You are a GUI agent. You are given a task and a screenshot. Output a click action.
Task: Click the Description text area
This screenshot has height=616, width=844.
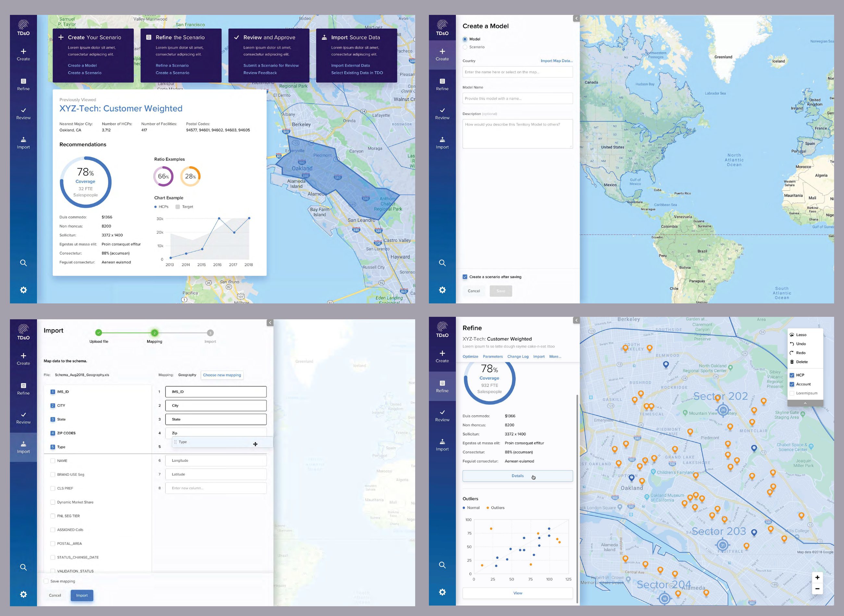tap(517, 134)
